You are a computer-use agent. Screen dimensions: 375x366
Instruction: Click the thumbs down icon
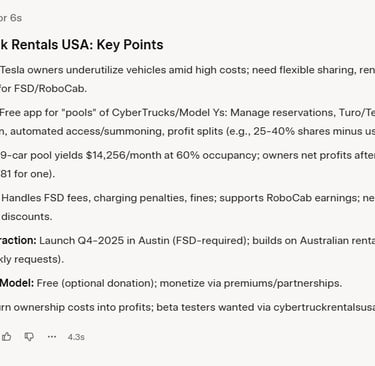(x=29, y=337)
